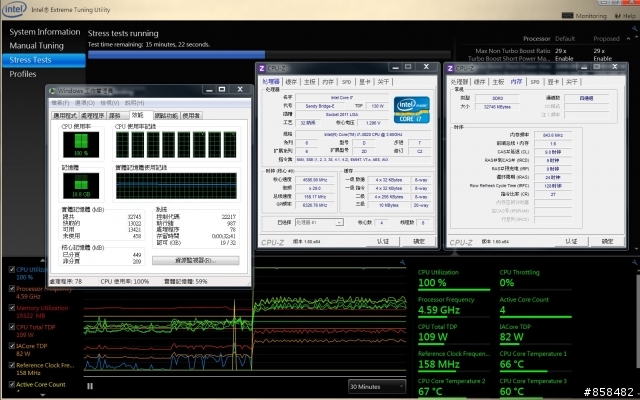This screenshot has width=640, height=400.
Task: Switch to the 網路功能 tab in Task Manager
Action: pyautogui.click(x=166, y=116)
